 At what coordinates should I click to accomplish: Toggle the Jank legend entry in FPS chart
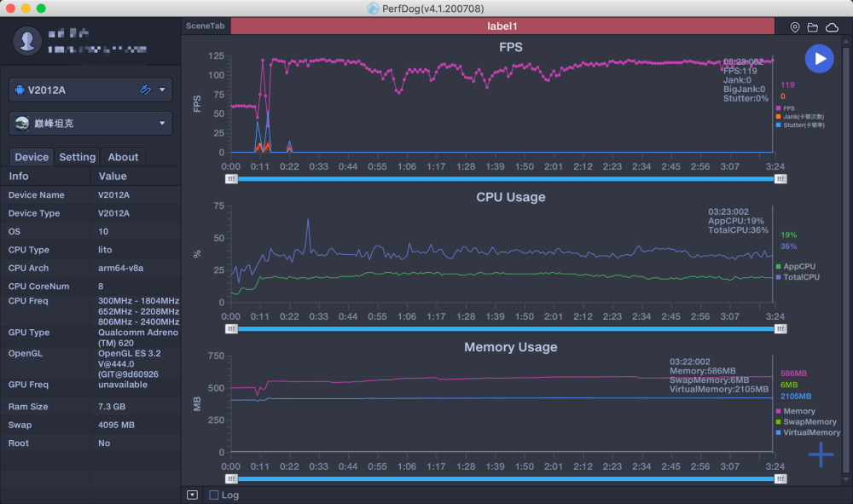[800, 116]
